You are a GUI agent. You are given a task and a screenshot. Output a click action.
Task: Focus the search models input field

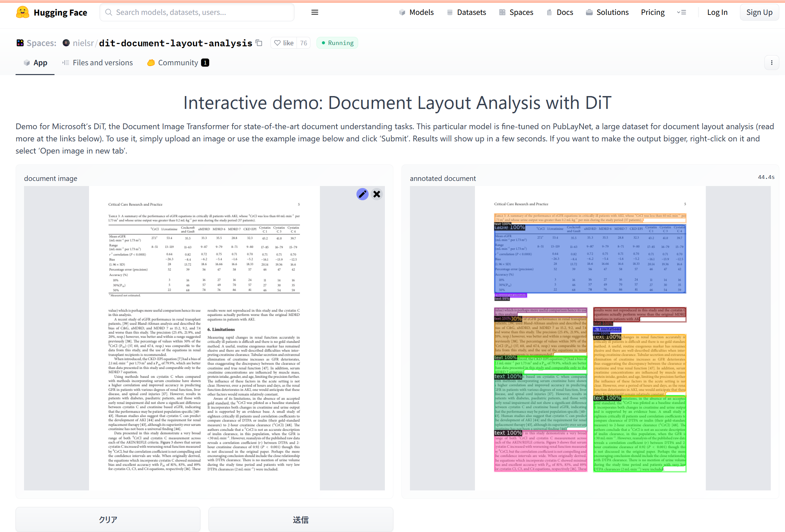point(200,13)
